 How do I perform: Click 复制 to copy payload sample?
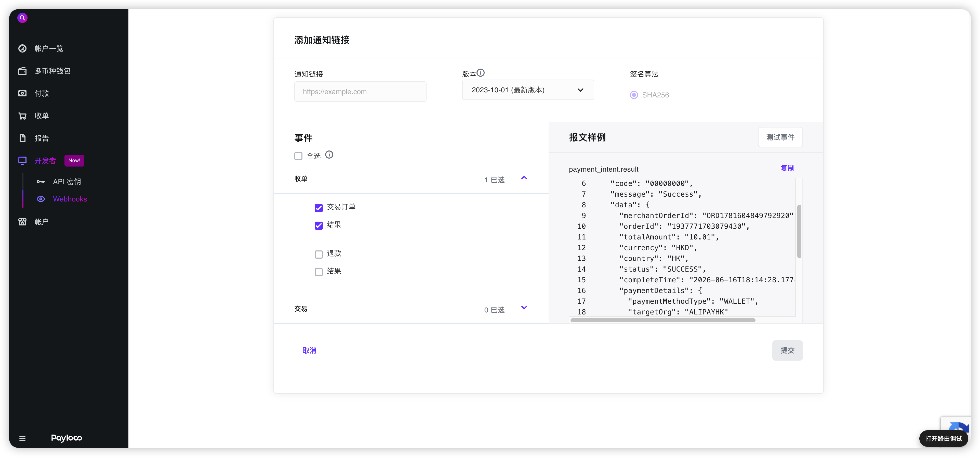point(787,168)
